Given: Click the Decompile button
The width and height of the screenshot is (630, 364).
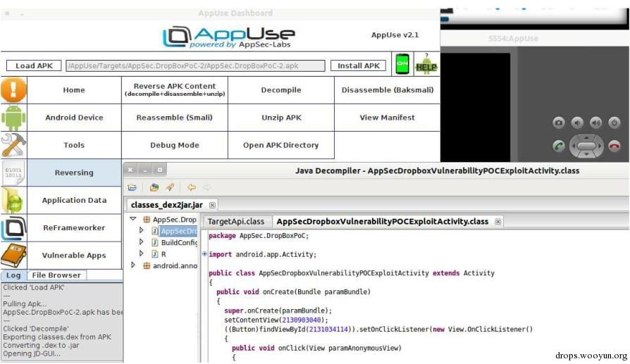Looking at the screenshot, I should point(281,90).
